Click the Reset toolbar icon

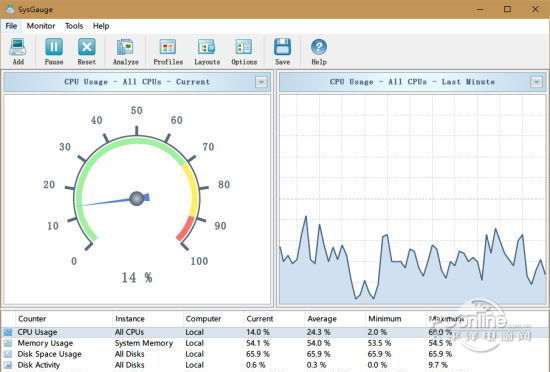(x=86, y=52)
